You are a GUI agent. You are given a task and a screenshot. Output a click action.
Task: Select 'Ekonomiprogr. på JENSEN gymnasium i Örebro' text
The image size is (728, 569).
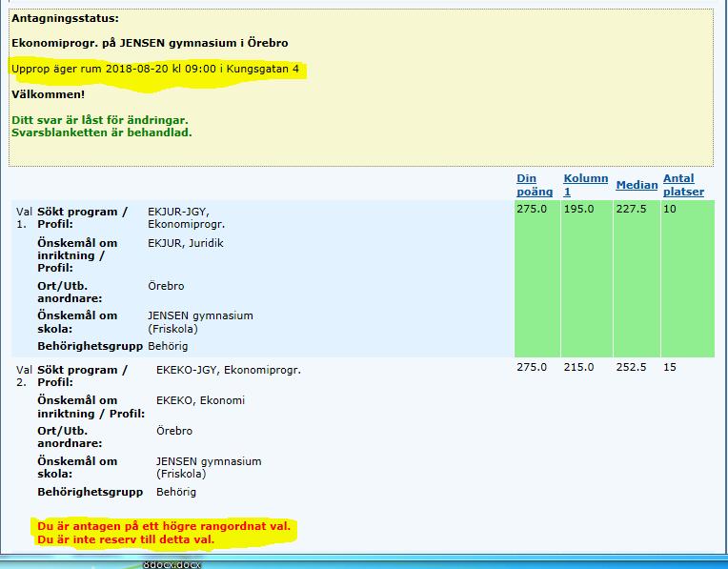click(x=150, y=43)
